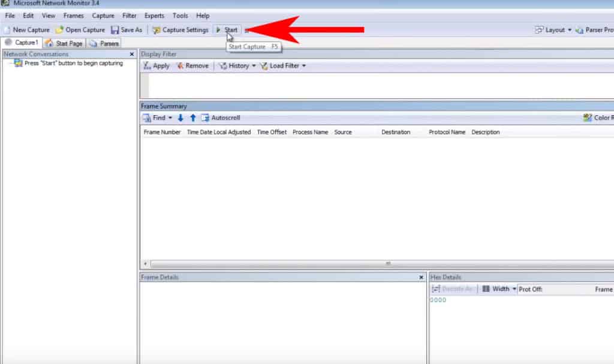Close the Network Conversations panel
This screenshot has height=364, width=614.
[x=132, y=54]
